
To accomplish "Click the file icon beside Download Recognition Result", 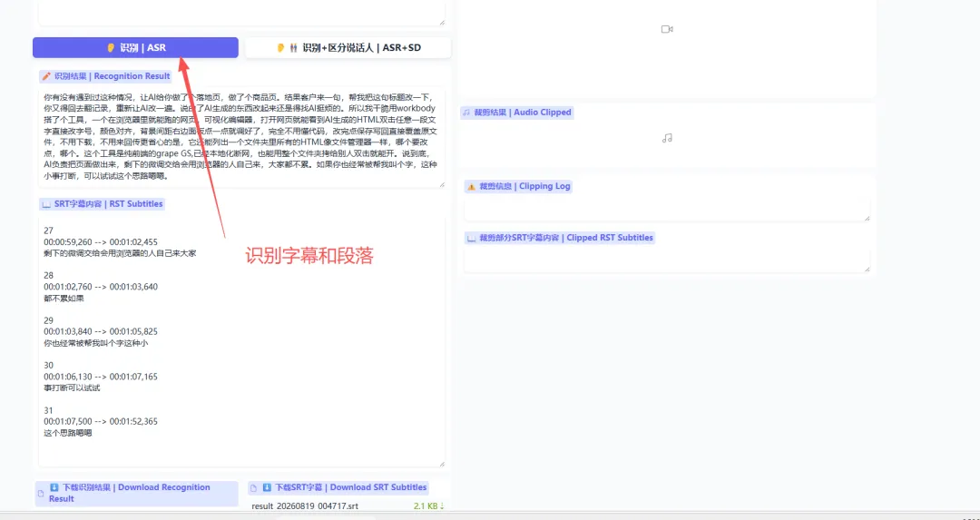I will [x=41, y=493].
